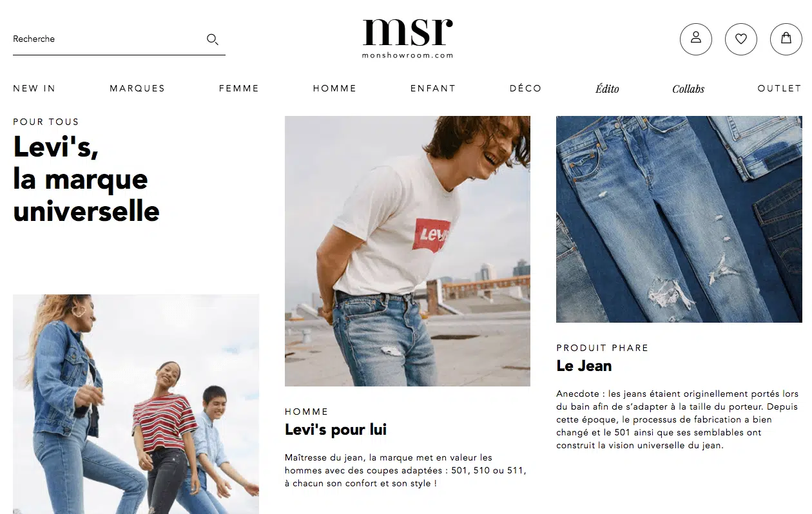The width and height of the screenshot is (812, 514).
Task: Open the Collabs page
Action: [688, 89]
